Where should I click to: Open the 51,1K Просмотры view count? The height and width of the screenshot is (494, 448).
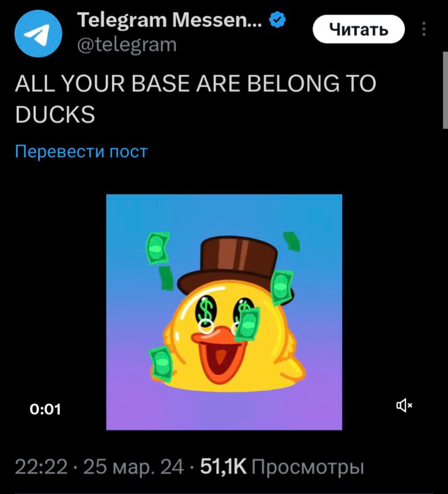282,467
